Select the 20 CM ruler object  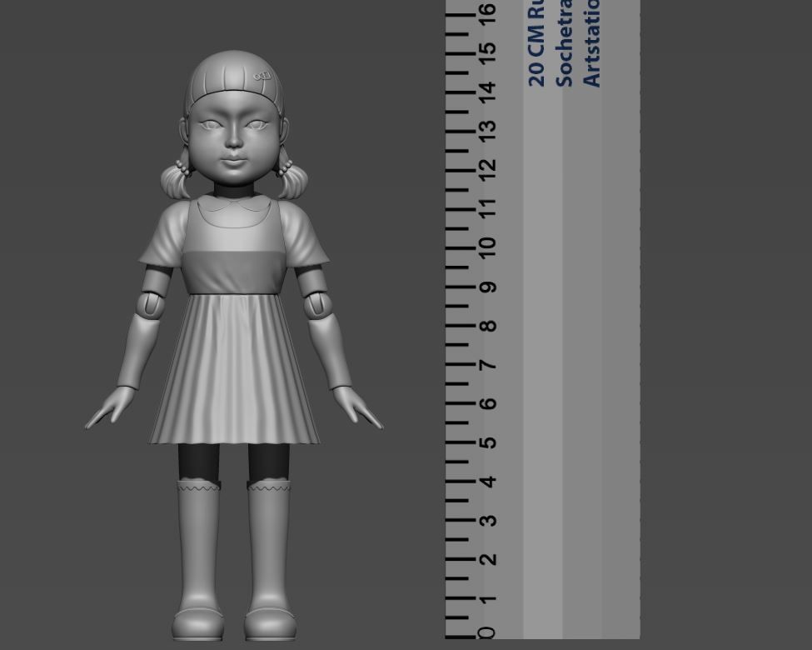click(543, 319)
